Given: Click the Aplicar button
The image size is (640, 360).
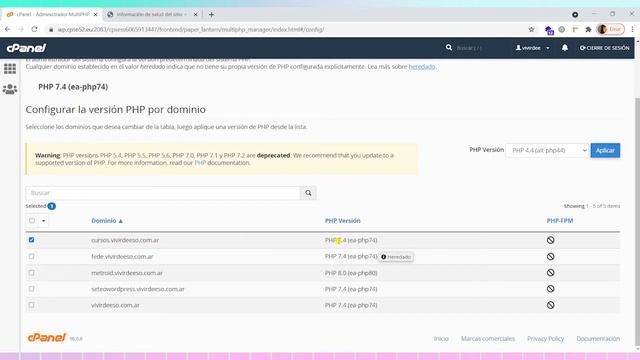Looking at the screenshot, I should click(605, 151).
